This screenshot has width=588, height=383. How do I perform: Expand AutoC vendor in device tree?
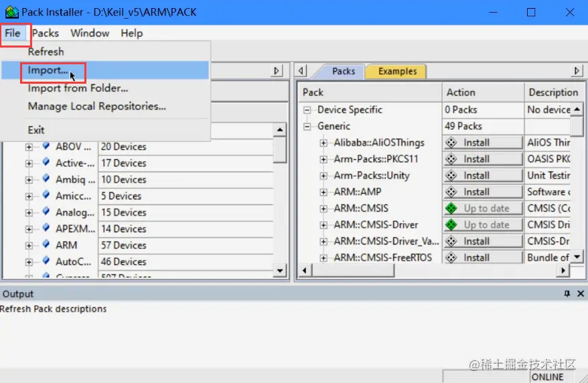(x=29, y=262)
